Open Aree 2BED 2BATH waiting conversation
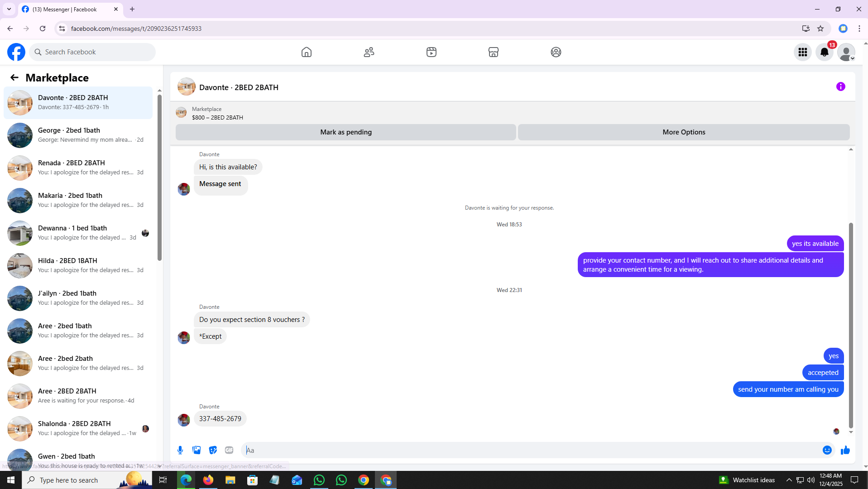This screenshot has width=868, height=489. [x=78, y=396]
